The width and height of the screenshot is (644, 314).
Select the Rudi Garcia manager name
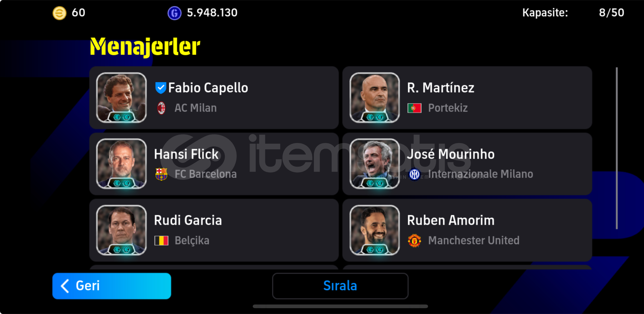[x=188, y=220]
